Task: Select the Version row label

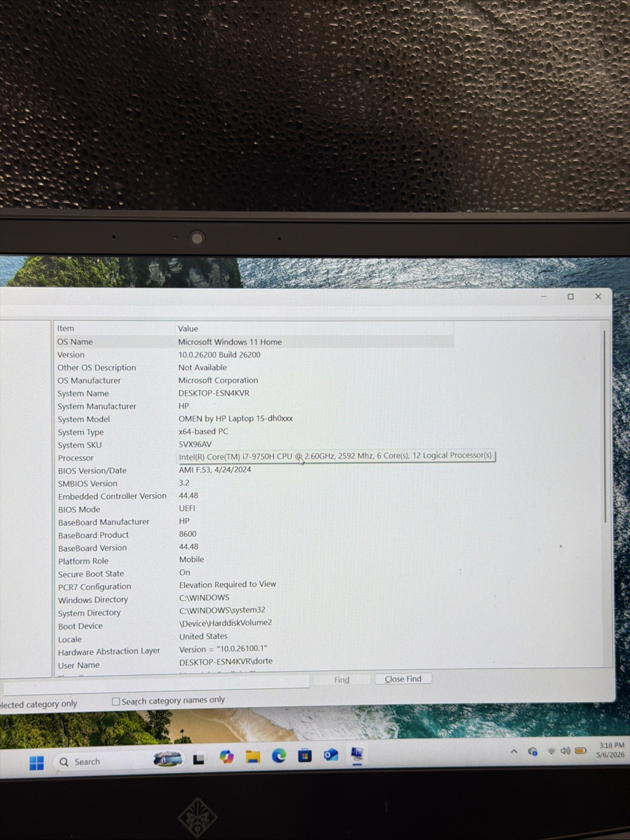Action: pos(71,355)
